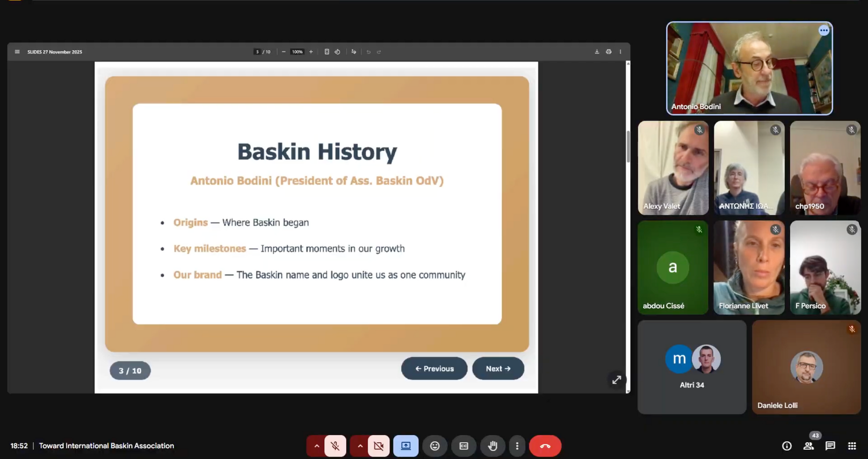
Task: Open the emoji reactions panel
Action: pyautogui.click(x=435, y=446)
